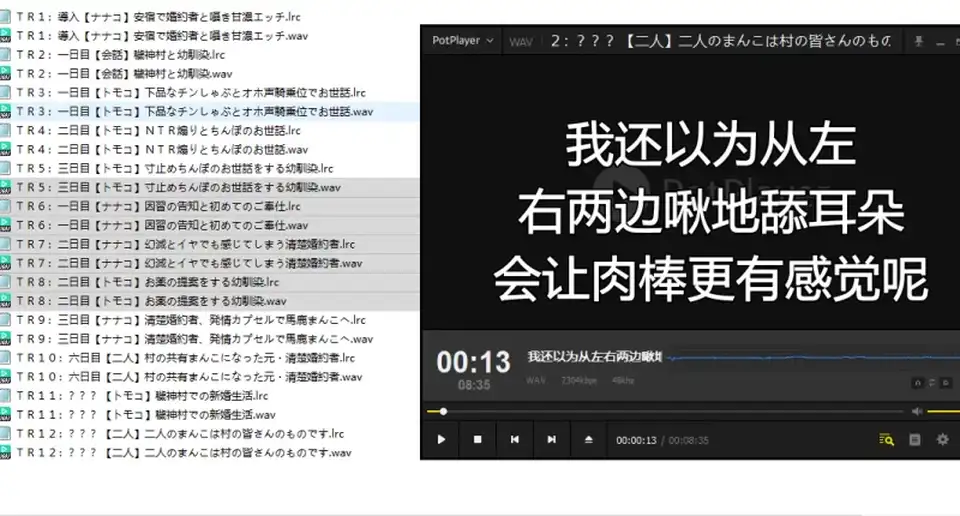Select the TR2 .wav file media icon
The height and width of the screenshot is (516, 960).
tap(6, 73)
